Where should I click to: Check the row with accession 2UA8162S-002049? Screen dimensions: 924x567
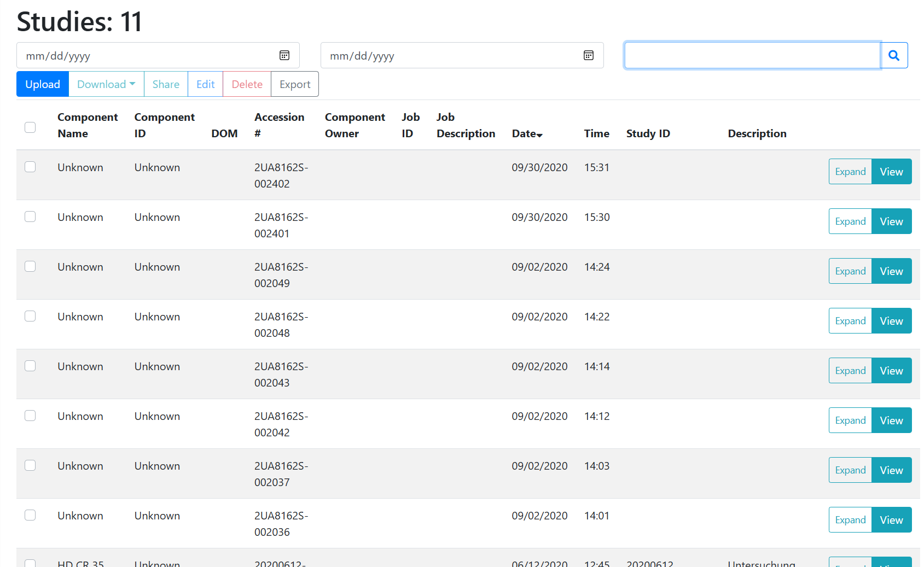click(x=30, y=266)
